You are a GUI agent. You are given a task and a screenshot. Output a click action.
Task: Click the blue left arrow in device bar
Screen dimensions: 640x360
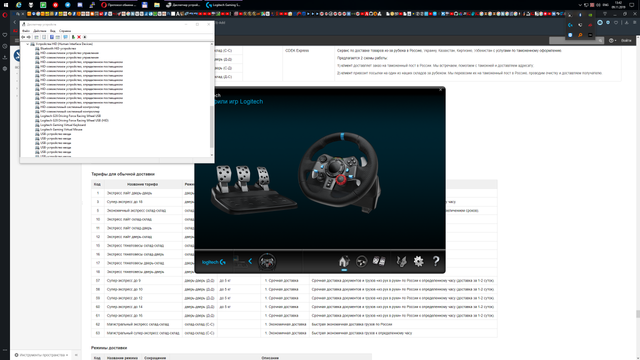tap(250, 261)
